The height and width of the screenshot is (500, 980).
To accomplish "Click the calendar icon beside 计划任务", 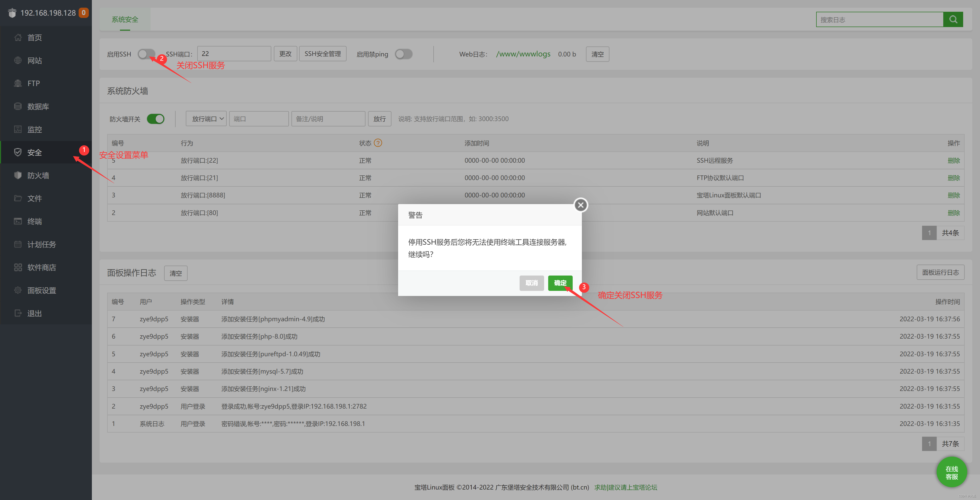I will click(18, 244).
